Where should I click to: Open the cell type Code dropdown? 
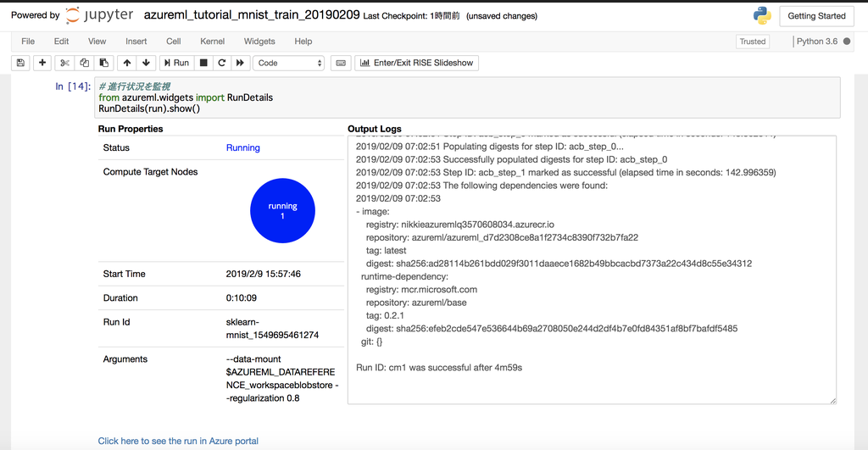point(288,63)
